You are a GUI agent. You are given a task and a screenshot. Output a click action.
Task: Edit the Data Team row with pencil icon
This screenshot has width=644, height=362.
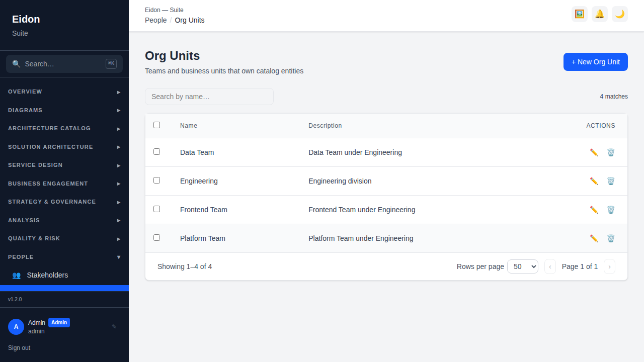(x=594, y=152)
